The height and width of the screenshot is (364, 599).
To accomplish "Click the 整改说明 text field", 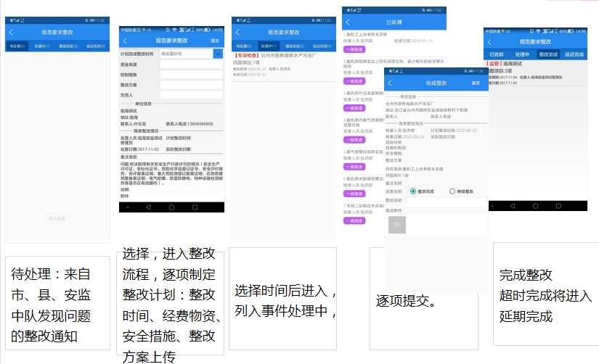I will (x=447, y=202).
